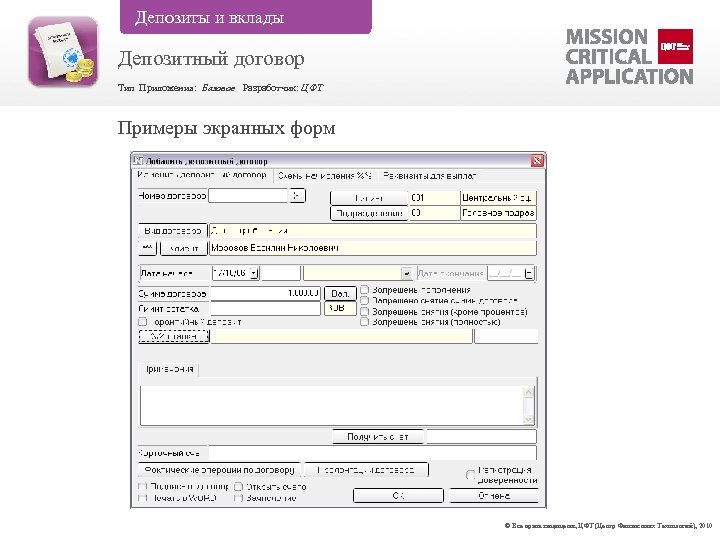
Task: Toggle the Зачисление checkbox
Action: tap(238, 498)
